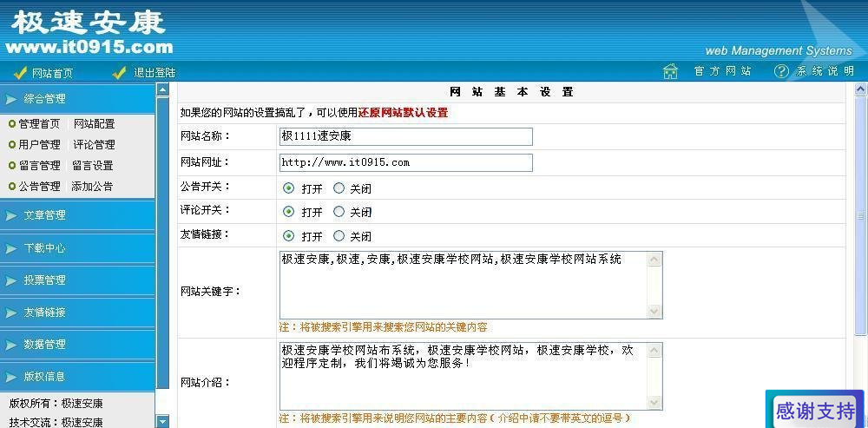
Task: Open the 官方网站 link
Action: coord(723,71)
